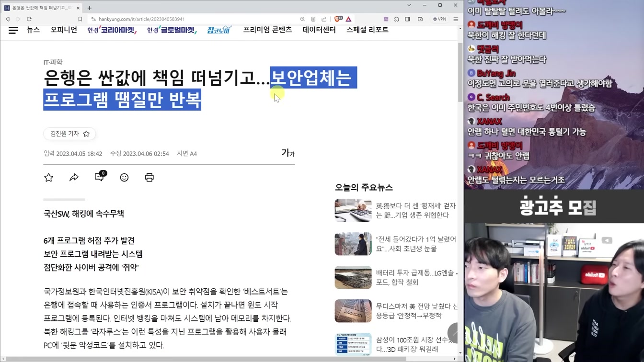Click the share icon in the address bar

tap(324, 19)
